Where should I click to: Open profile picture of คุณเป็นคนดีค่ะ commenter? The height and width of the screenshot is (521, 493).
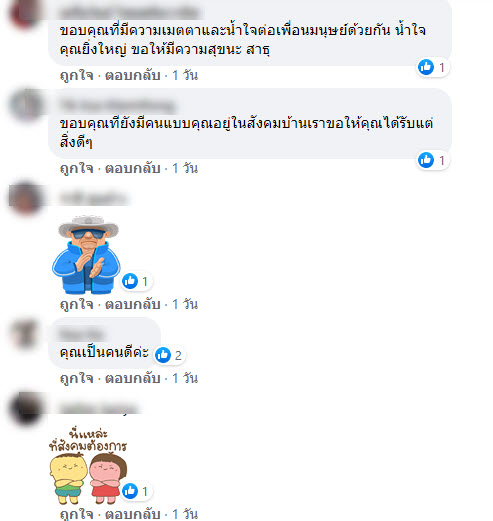pyautogui.click(x=25, y=334)
